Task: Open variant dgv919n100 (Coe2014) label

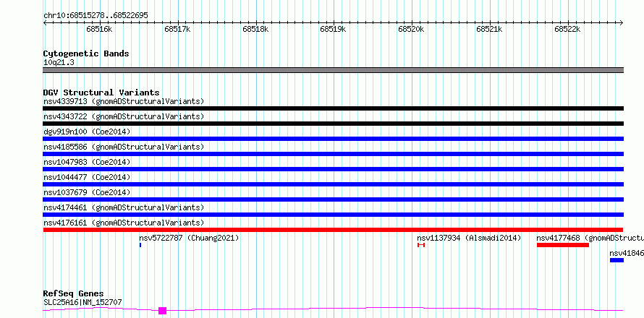Action: pyautogui.click(x=87, y=132)
